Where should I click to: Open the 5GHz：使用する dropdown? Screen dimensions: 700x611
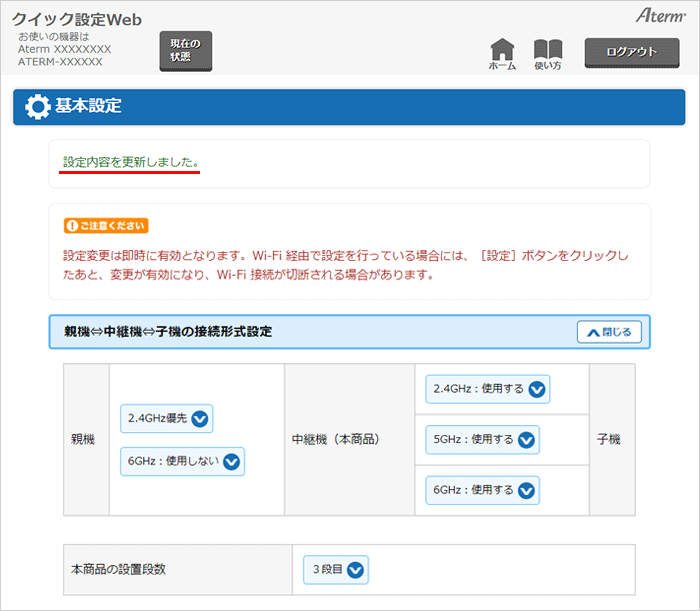click(481, 439)
